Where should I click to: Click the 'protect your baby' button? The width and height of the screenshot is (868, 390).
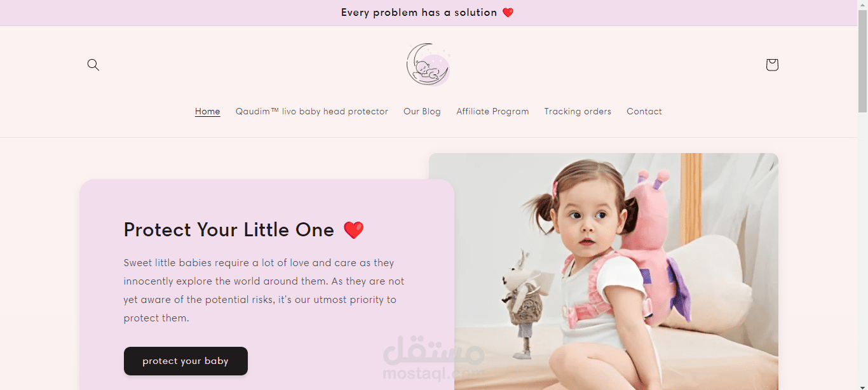coord(186,361)
